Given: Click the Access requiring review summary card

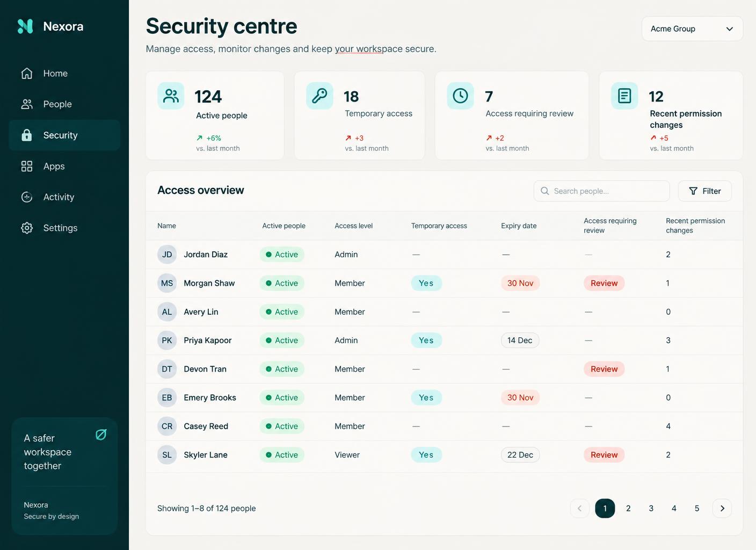Looking at the screenshot, I should 512,115.
